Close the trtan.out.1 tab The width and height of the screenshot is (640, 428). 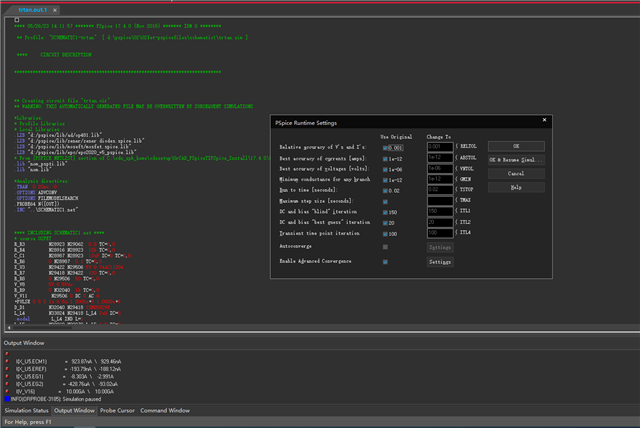coord(55,10)
